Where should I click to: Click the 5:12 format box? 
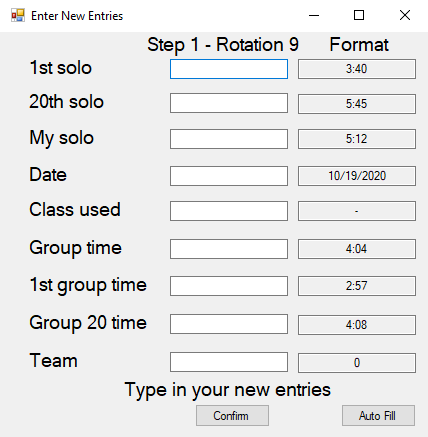pyautogui.click(x=357, y=139)
